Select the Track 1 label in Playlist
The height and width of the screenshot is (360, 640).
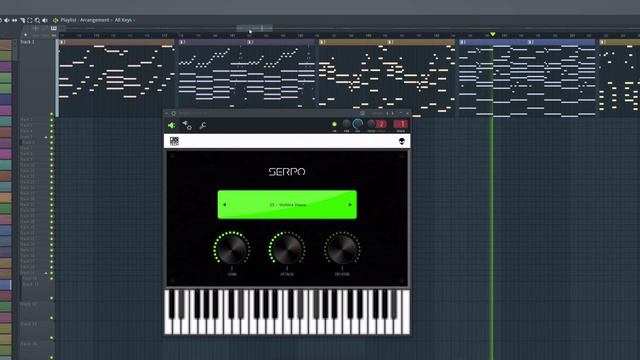[28, 42]
